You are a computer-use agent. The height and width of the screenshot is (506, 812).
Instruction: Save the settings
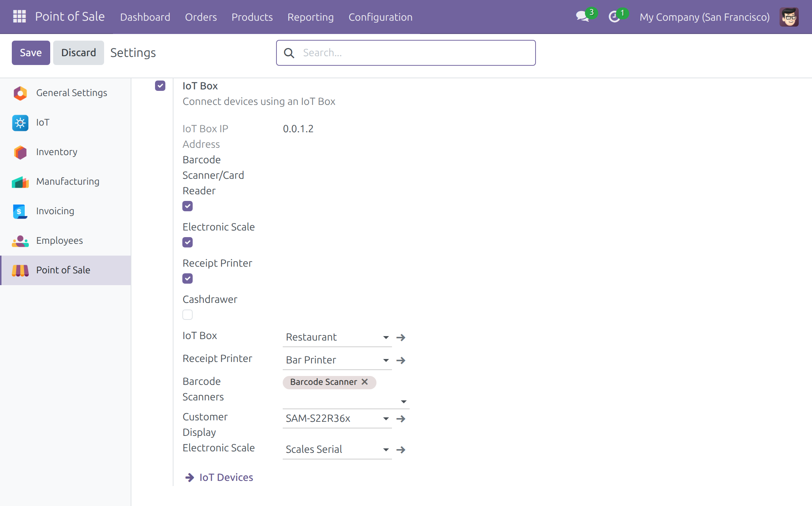31,53
